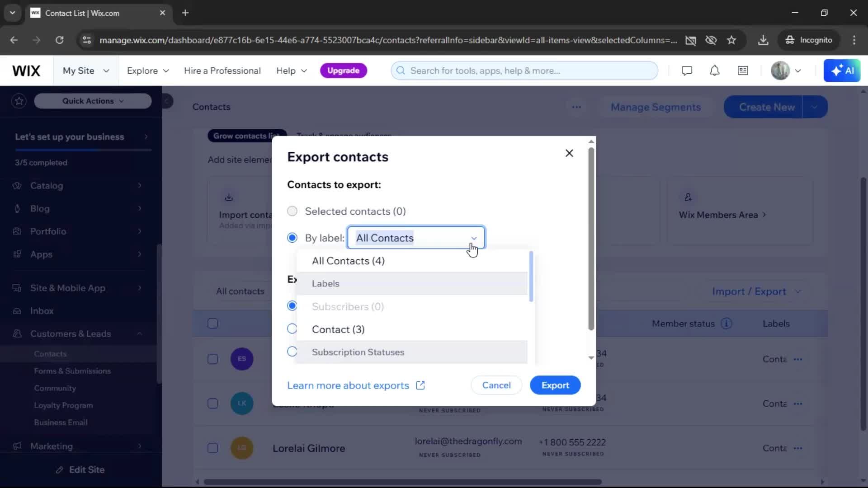Open the chat messages icon
Viewport: 868px width, 488px height.
pyautogui.click(x=687, y=70)
